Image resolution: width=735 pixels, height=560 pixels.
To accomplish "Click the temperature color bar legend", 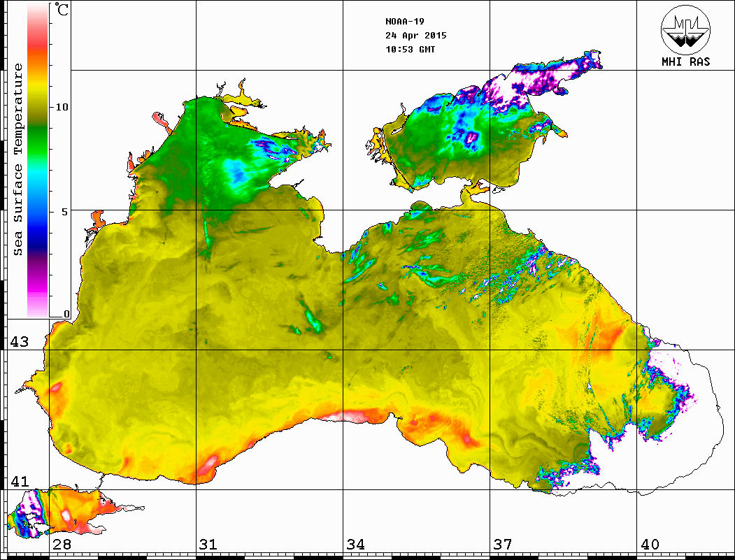I will click(38, 161).
